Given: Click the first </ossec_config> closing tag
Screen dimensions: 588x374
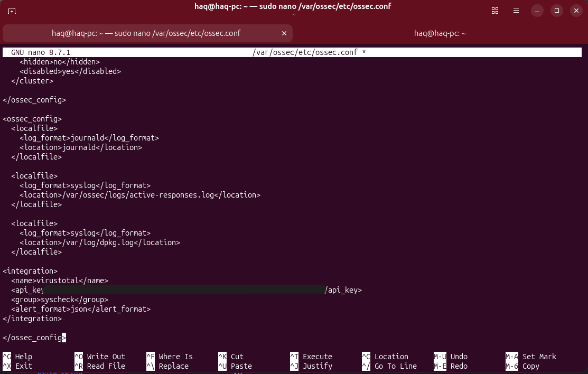Looking at the screenshot, I should point(34,100).
